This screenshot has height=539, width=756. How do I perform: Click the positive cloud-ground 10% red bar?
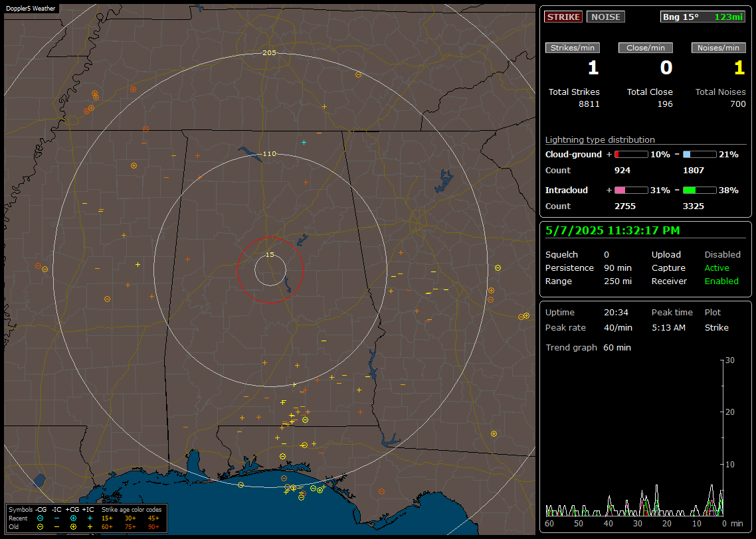pos(631,155)
